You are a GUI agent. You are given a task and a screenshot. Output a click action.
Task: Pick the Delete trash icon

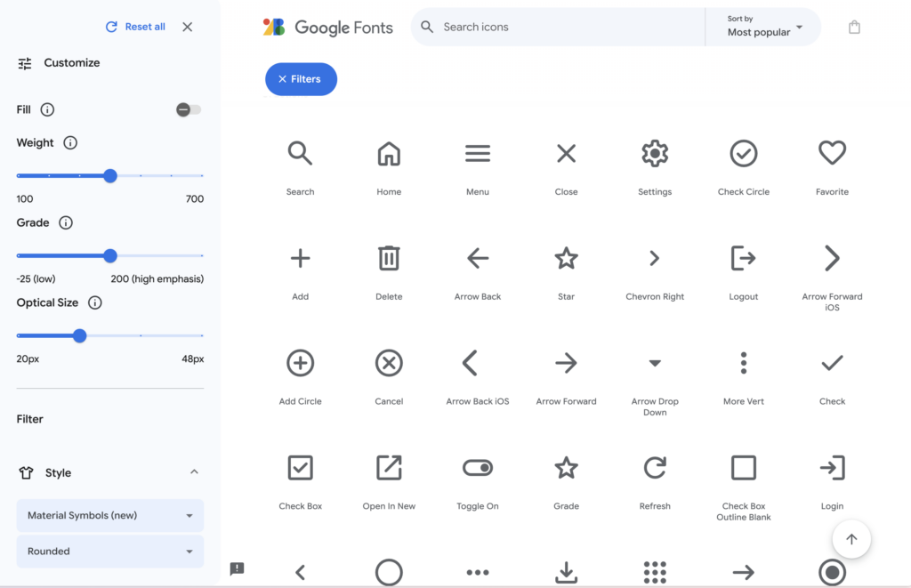[389, 259]
